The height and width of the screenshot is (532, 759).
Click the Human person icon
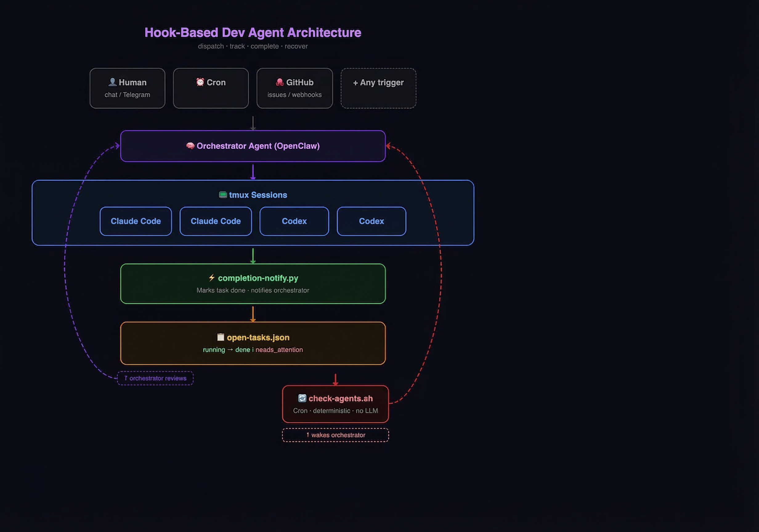click(112, 82)
